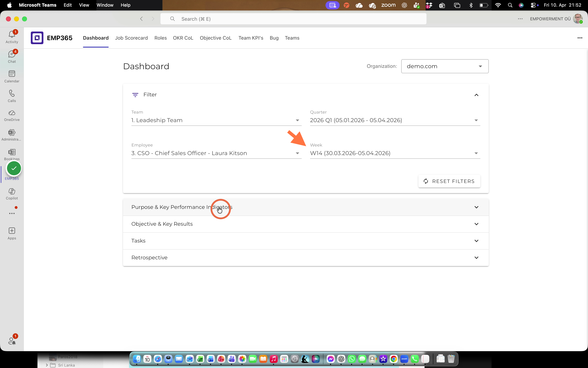Image resolution: width=588 pixels, height=368 pixels.
Task: Open Settings and more ellipsis near profile
Action: 520,19
